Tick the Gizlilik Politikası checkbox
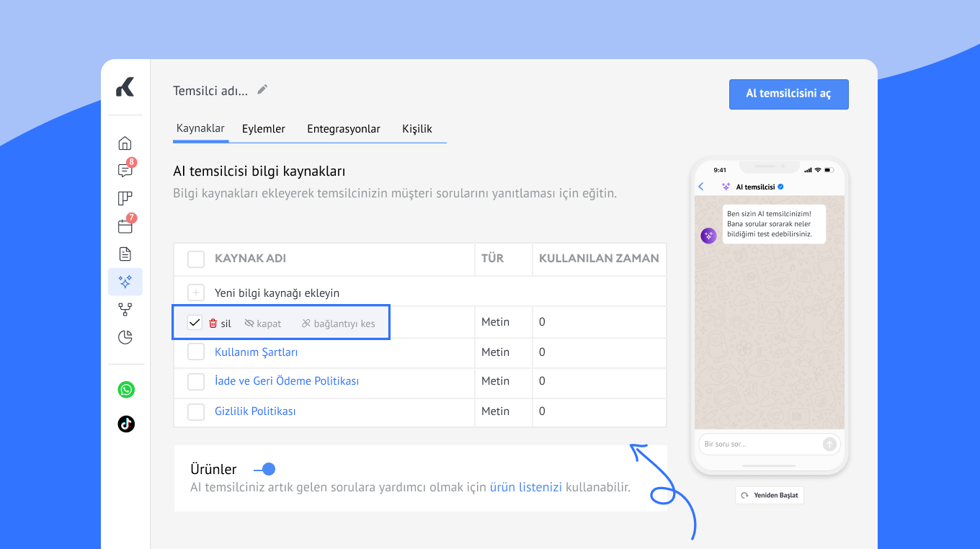 196,411
